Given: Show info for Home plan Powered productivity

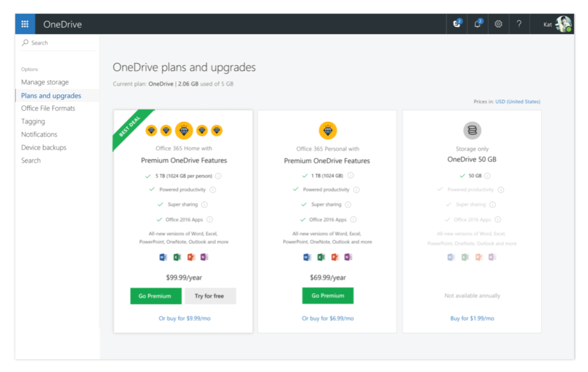Looking at the screenshot, I should point(212,190).
